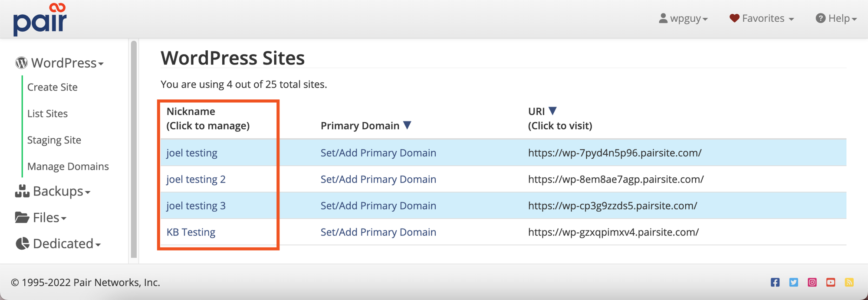Select Create Site in sidebar
The image size is (868, 300).
coord(53,87)
